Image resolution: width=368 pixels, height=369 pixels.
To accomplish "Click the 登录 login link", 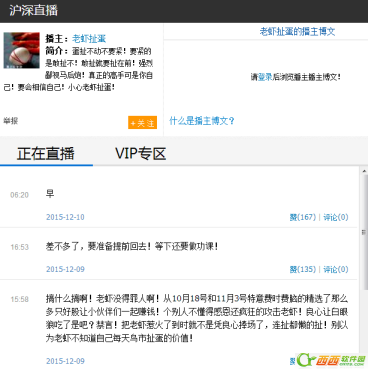I will tap(265, 77).
